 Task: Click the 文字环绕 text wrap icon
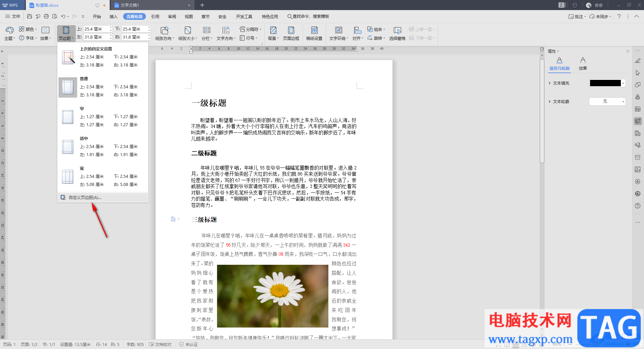pyautogui.click(x=339, y=30)
